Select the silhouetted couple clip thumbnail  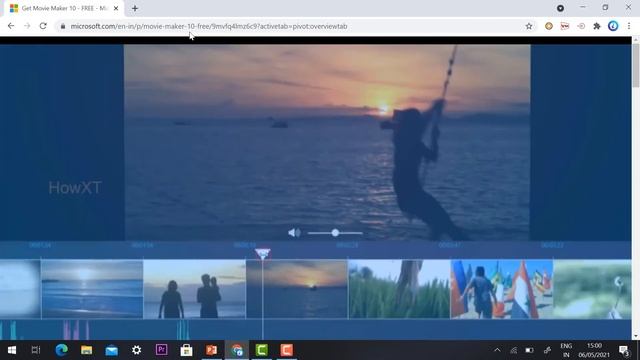(195, 289)
